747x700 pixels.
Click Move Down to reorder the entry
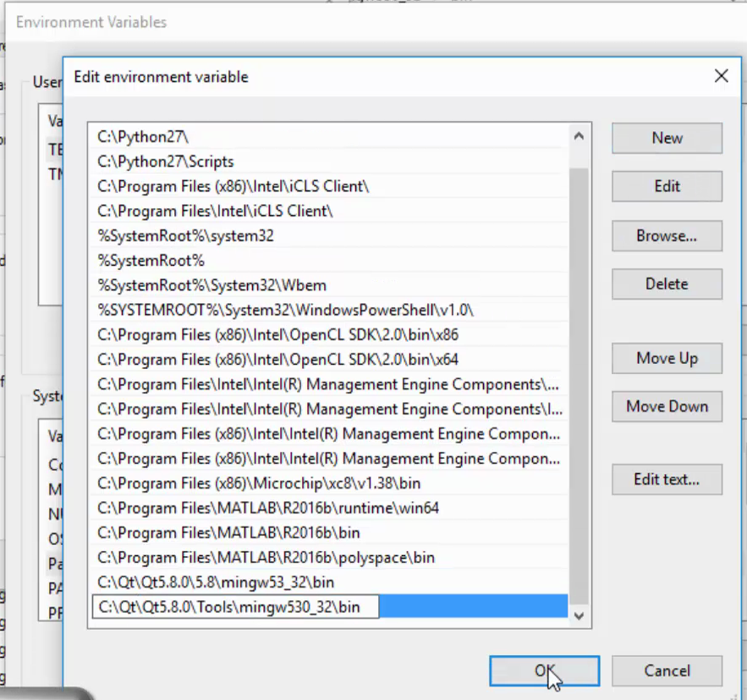pyautogui.click(x=667, y=406)
